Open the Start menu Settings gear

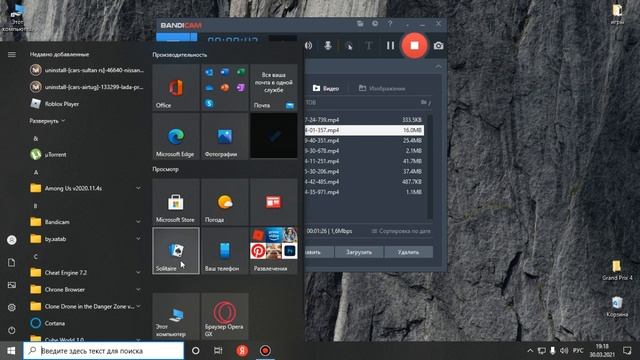[11, 307]
